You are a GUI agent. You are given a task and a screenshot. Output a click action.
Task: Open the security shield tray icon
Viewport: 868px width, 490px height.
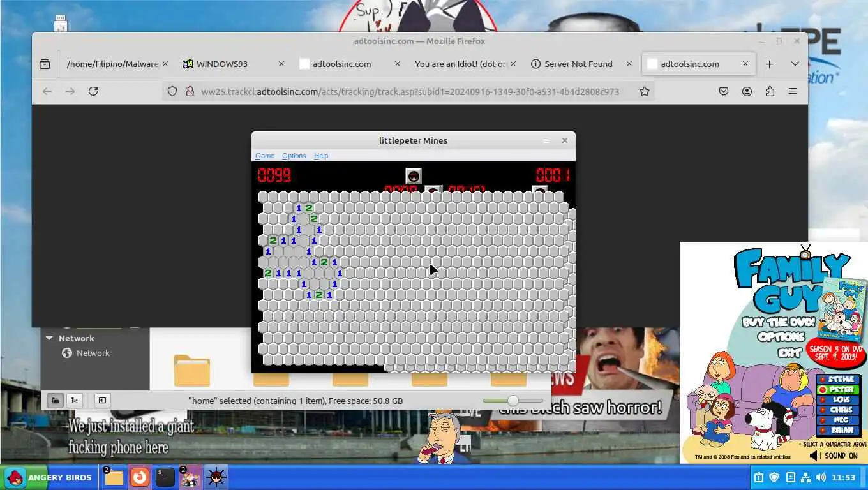[774, 477]
